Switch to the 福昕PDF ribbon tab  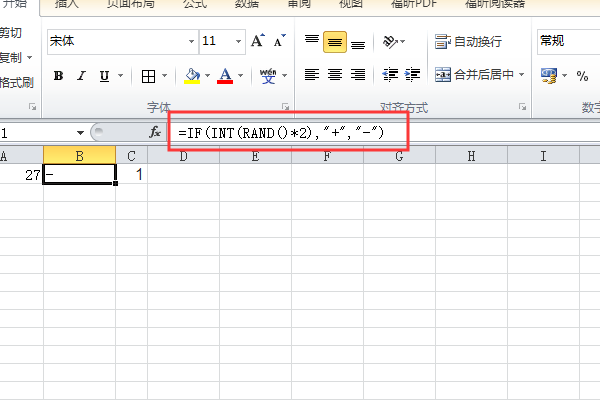414,4
